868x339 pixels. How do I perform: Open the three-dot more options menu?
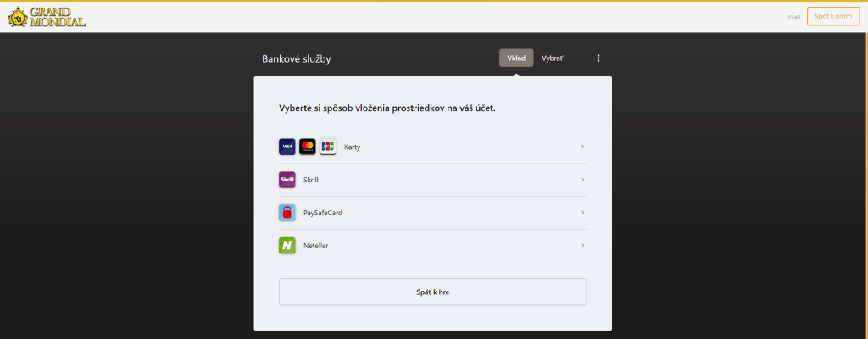click(x=598, y=58)
